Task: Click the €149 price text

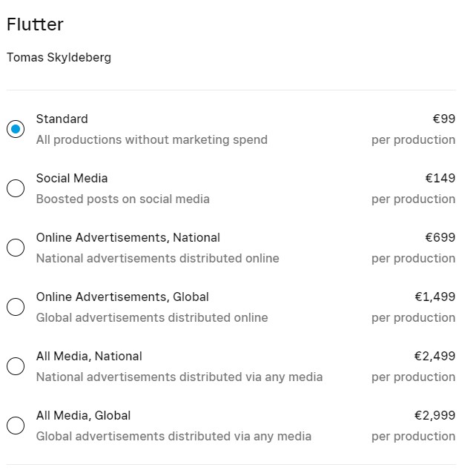Action: coord(440,178)
